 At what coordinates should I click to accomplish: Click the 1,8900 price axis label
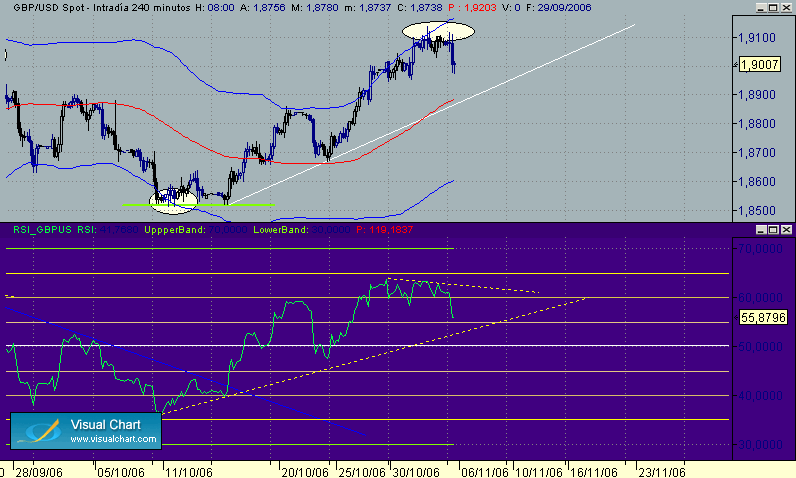pos(757,94)
